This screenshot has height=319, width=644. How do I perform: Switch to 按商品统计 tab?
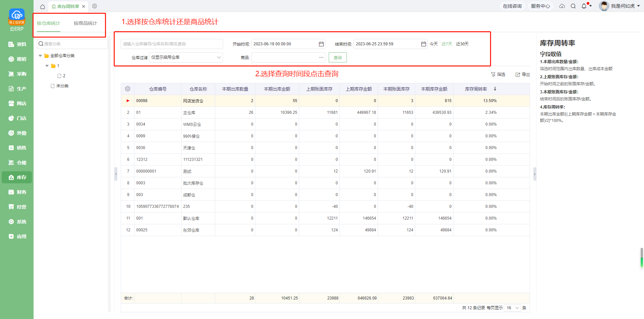pyautogui.click(x=86, y=23)
